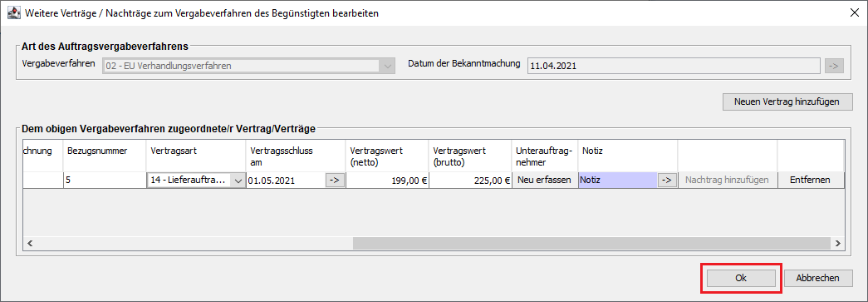Open the date picker arrow next to 01.05.2021
This screenshot has width=868, height=302.
[335, 180]
